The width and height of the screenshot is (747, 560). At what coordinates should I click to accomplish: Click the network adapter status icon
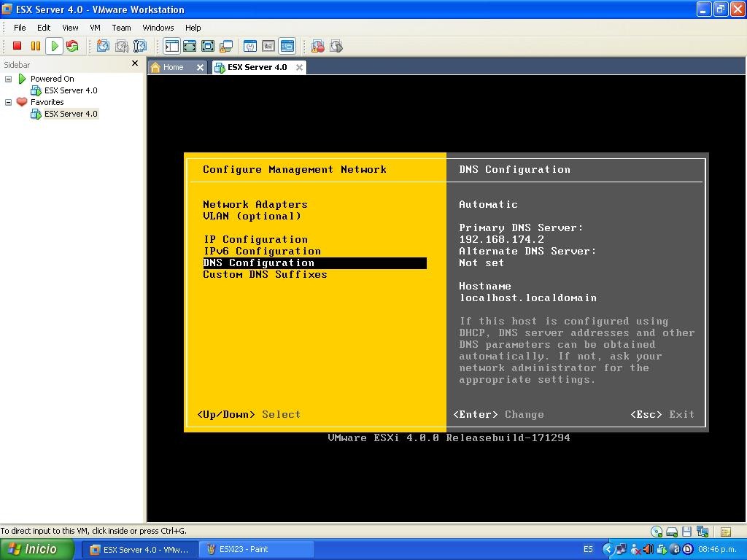(703, 532)
